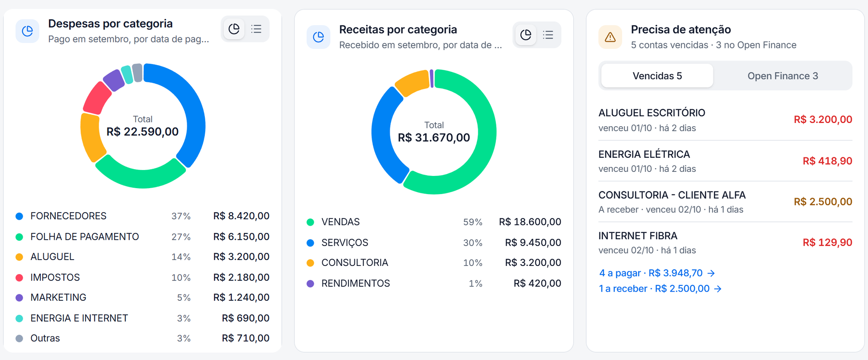
Task: Click the green VENDAS legend dot
Action: tap(311, 222)
